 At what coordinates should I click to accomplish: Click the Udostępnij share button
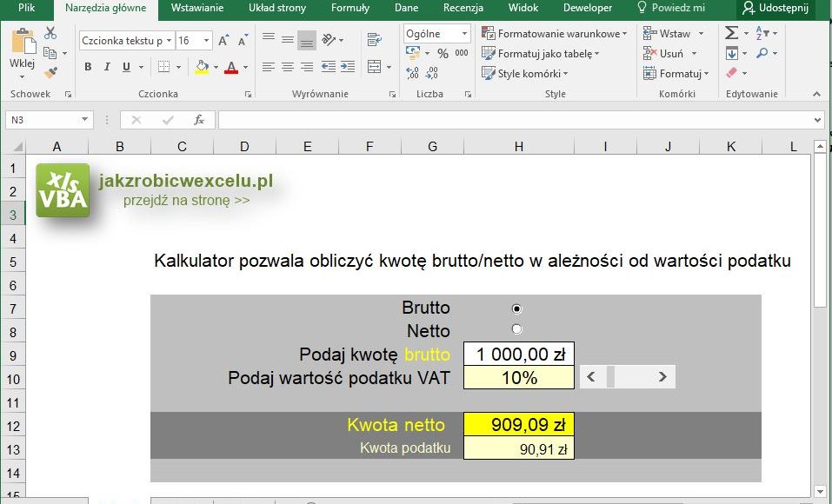click(x=775, y=8)
